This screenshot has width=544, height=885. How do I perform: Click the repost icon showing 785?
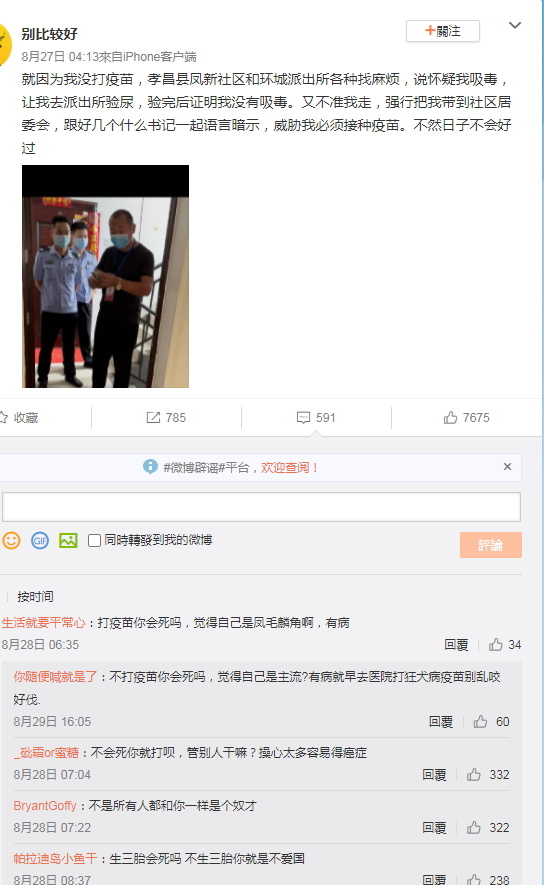153,418
